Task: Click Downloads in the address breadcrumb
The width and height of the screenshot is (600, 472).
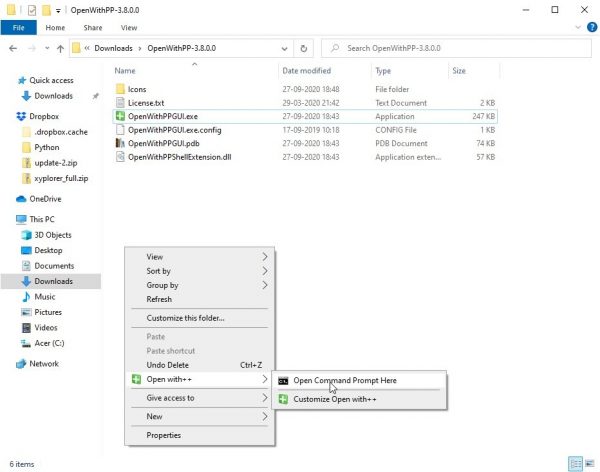Action: (x=113, y=48)
